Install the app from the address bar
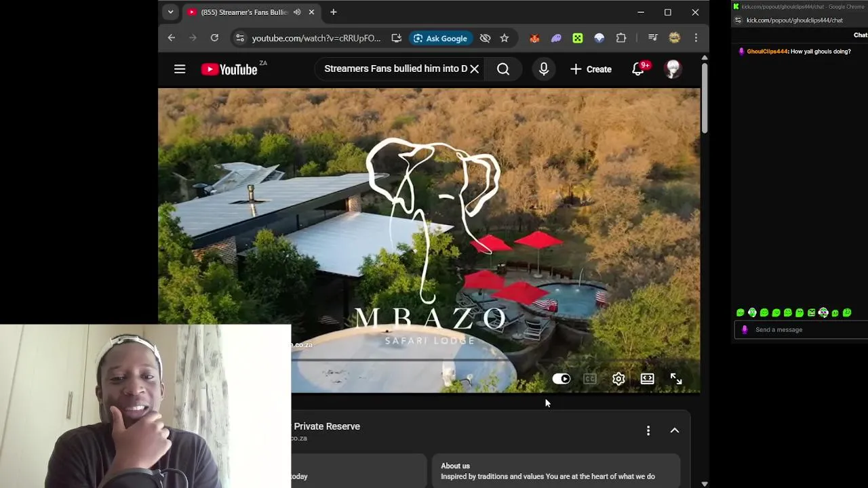The height and width of the screenshot is (488, 868). 396,39
